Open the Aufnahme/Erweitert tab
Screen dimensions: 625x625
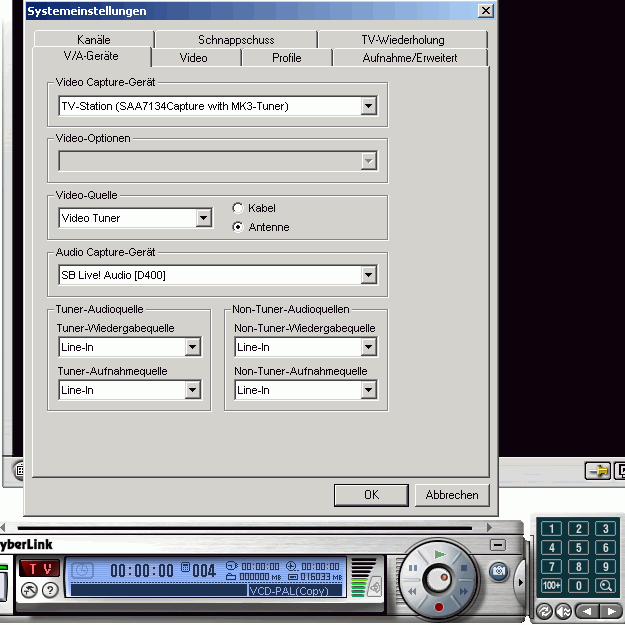410,58
